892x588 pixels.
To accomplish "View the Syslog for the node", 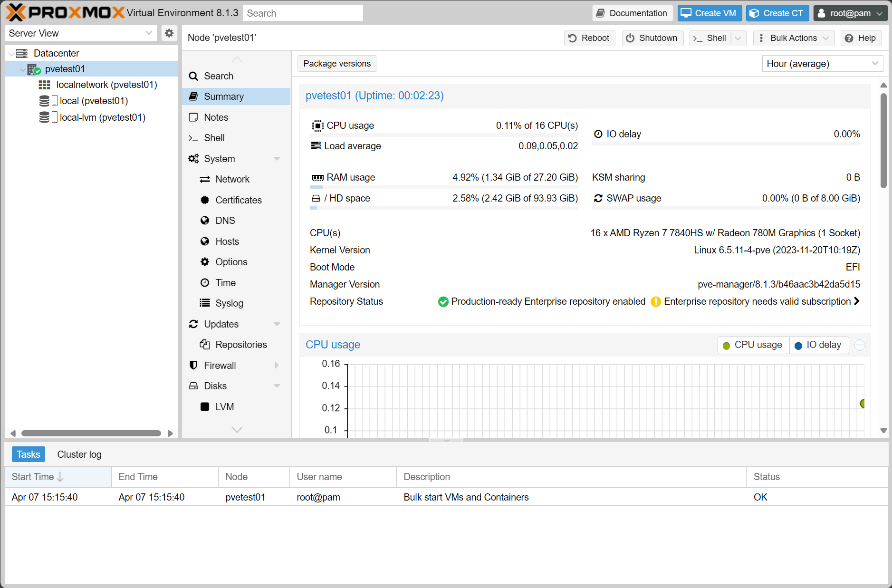I will tap(229, 303).
